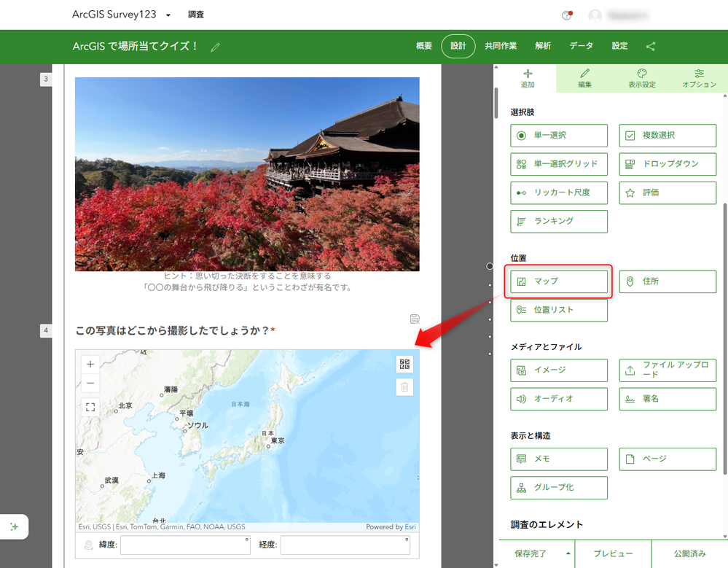Viewport: 728px width, 568px height.
Task: Open the 設定 tab
Action: (x=619, y=46)
